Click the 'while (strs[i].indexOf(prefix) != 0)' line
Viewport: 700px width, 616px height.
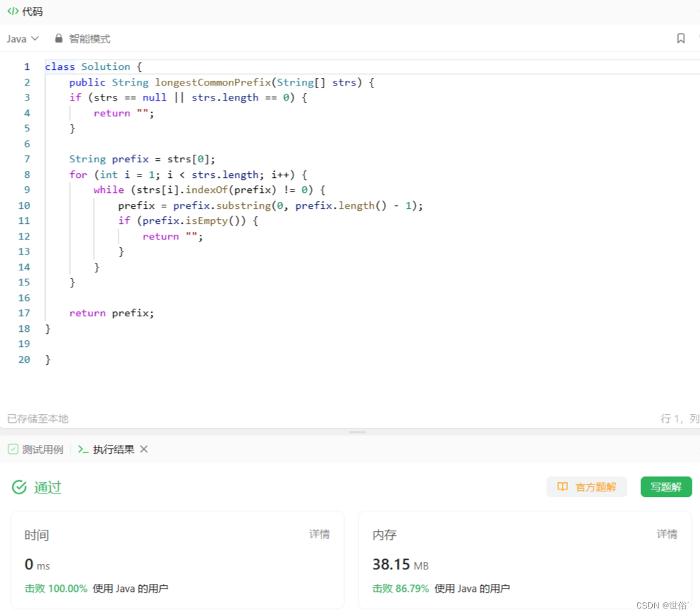(x=209, y=190)
